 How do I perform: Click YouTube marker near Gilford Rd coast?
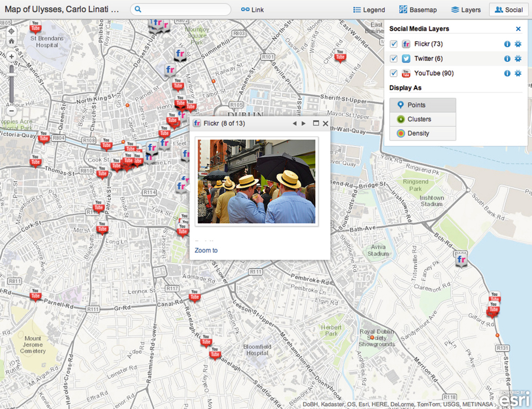coord(494,309)
